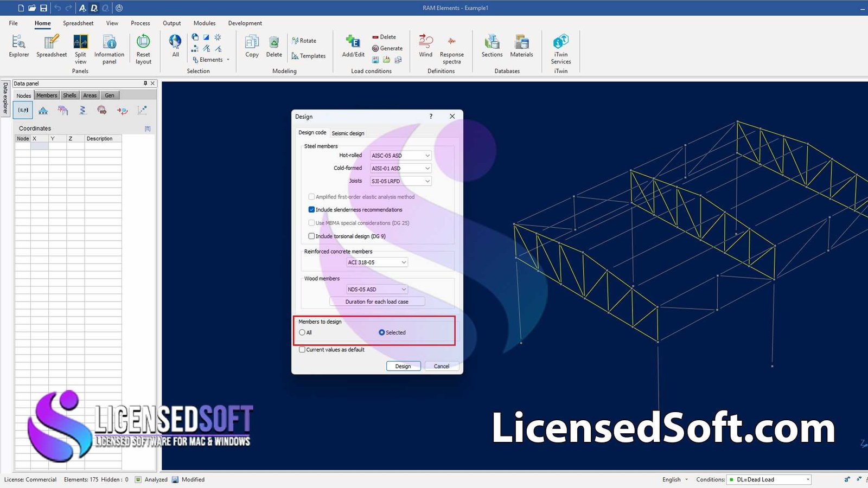Open Response spectra definitions

tap(451, 49)
